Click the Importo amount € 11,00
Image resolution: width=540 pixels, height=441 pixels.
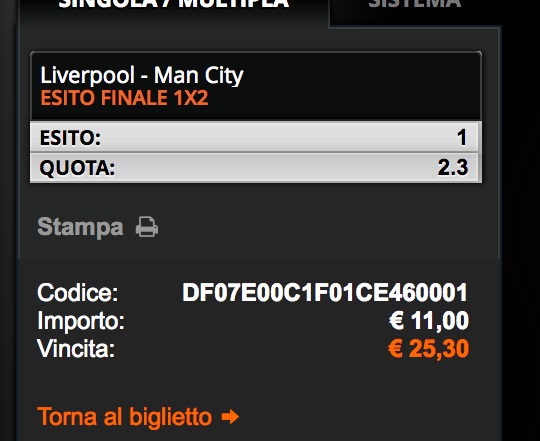(x=429, y=321)
